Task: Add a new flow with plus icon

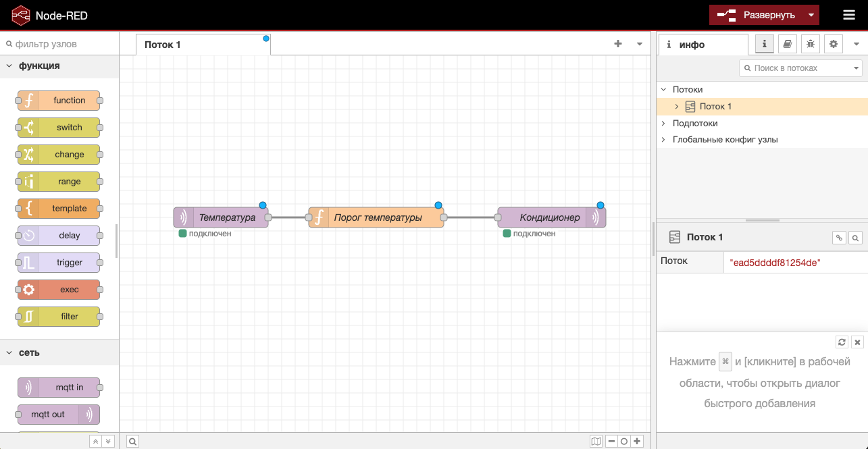Action: coord(617,44)
